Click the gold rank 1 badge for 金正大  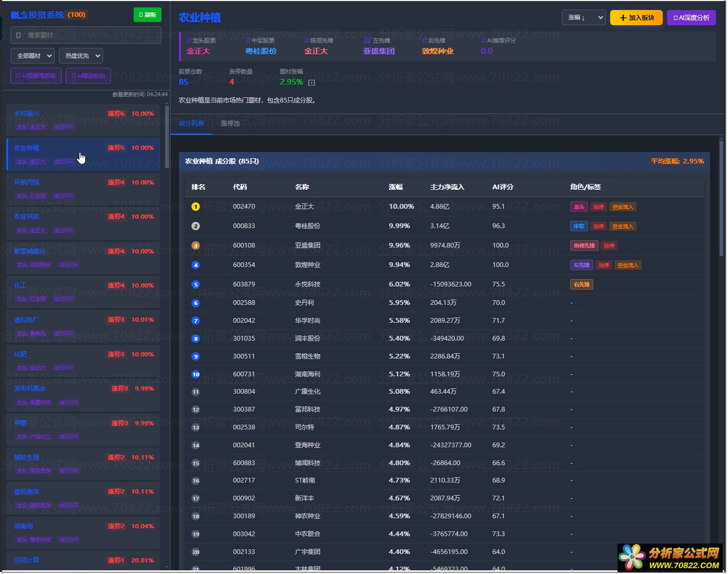(196, 207)
